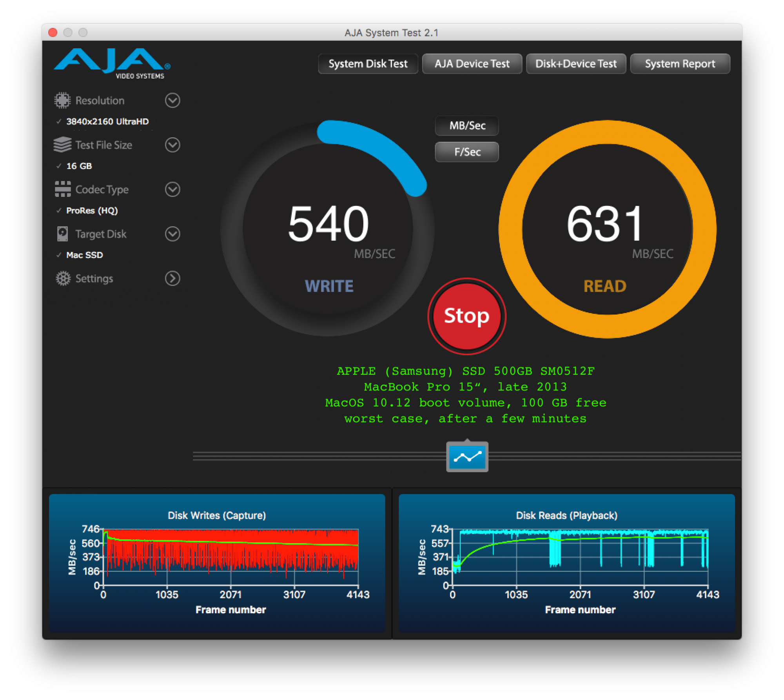
Task: Expand the Test File Size dropdown arrow
Action: 172,145
